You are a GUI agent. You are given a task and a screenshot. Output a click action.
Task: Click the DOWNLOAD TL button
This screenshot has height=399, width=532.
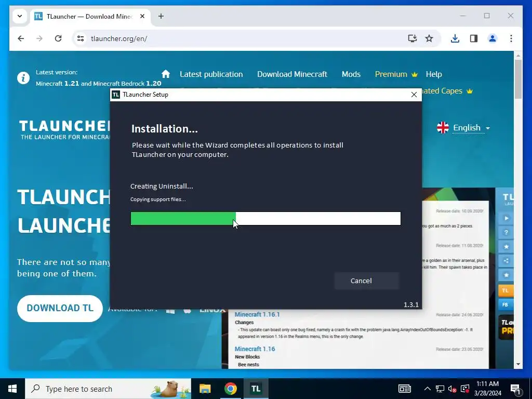coord(60,308)
